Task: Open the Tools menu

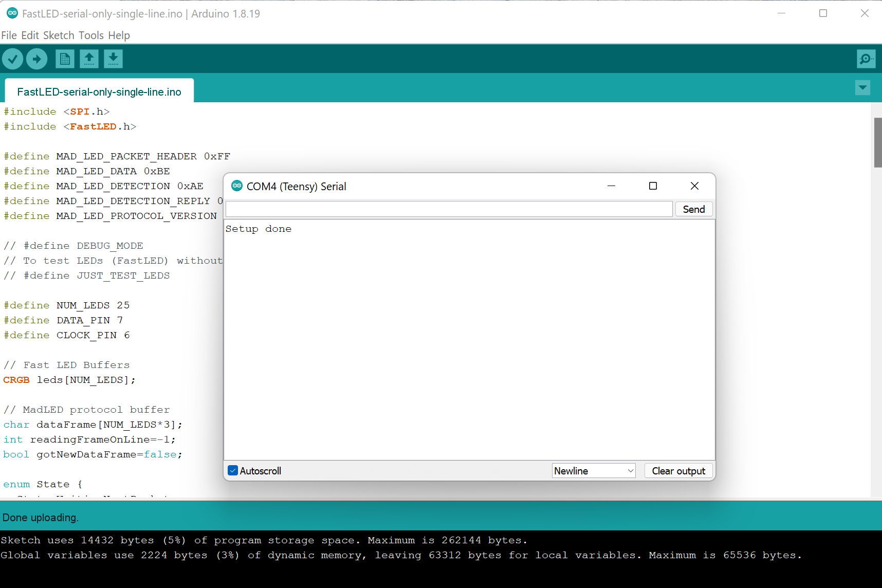Action: pos(91,35)
